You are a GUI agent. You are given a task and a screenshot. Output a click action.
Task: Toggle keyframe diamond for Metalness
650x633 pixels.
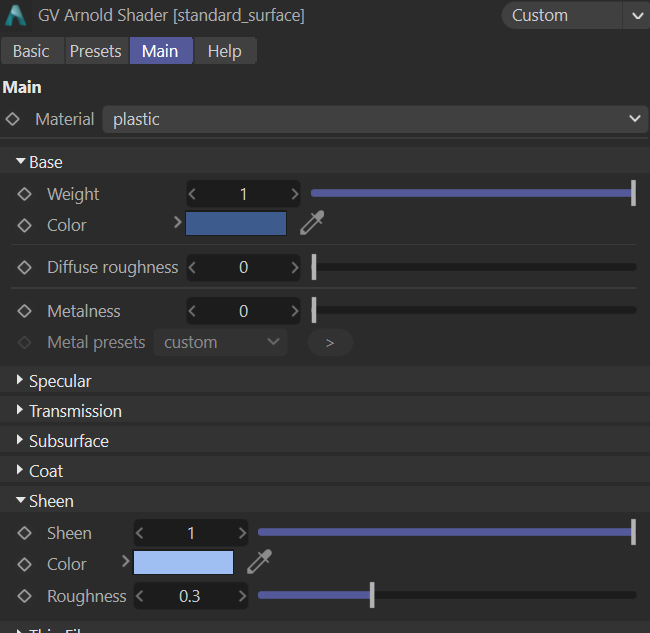(x=25, y=311)
